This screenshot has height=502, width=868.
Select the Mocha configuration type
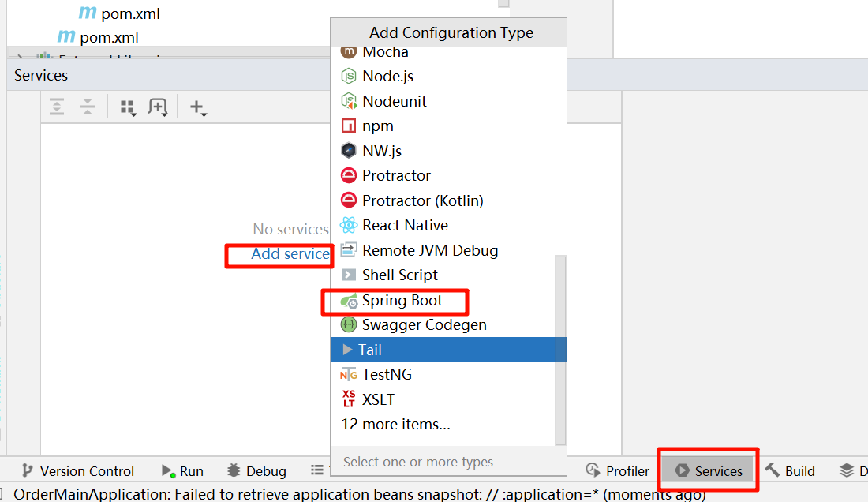(448, 52)
